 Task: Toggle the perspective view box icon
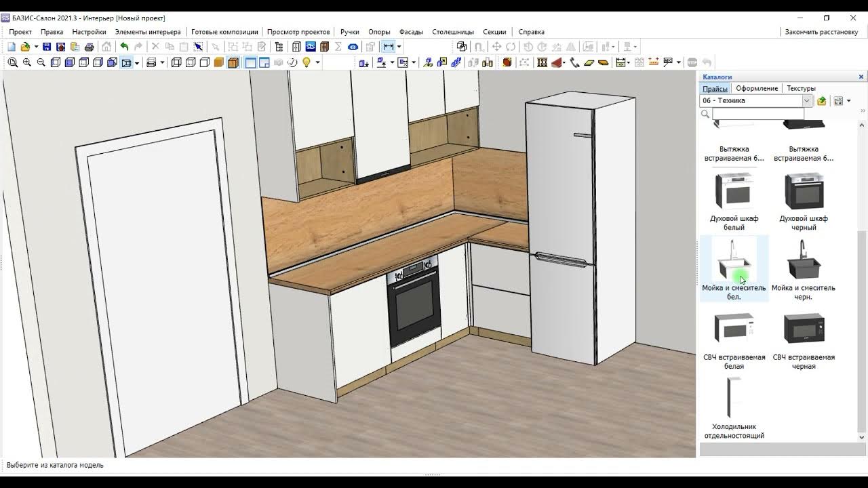coord(126,62)
